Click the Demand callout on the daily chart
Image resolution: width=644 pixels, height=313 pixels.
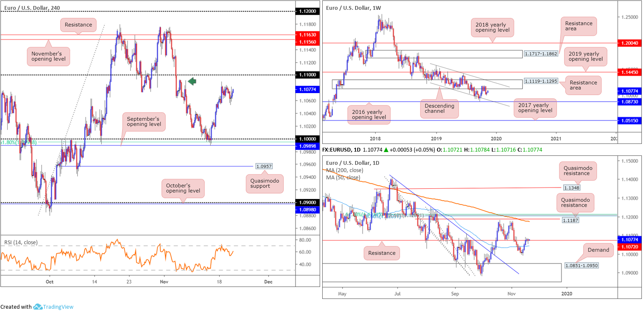click(598, 249)
